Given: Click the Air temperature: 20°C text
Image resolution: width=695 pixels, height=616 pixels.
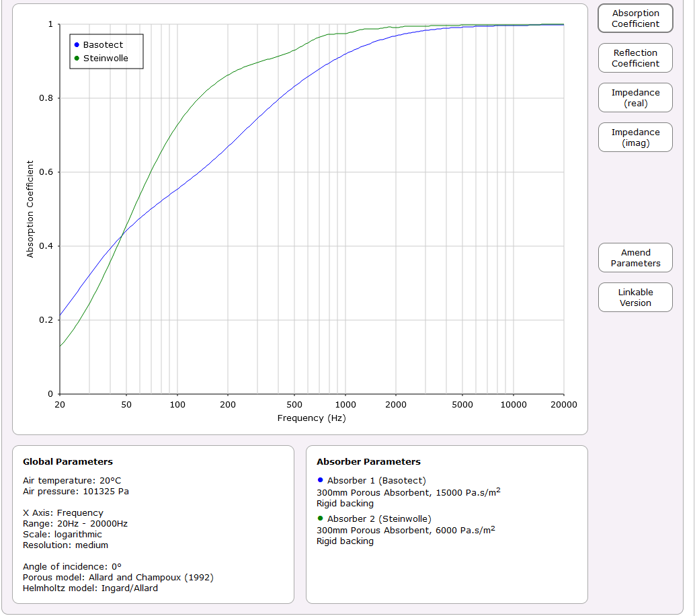Looking at the screenshot, I should pos(72,481).
